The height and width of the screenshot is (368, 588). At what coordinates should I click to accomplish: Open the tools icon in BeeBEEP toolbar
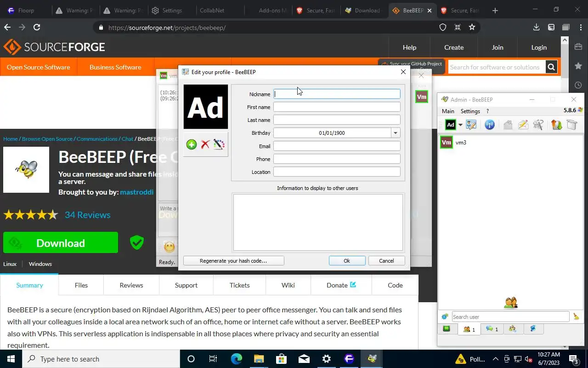[538, 125]
